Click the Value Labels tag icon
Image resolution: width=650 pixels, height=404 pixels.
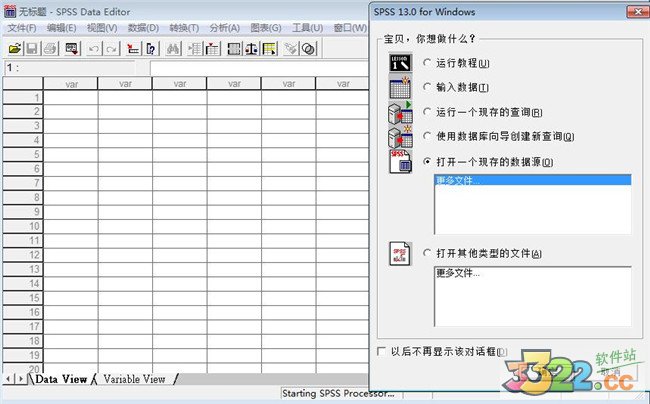click(x=290, y=49)
